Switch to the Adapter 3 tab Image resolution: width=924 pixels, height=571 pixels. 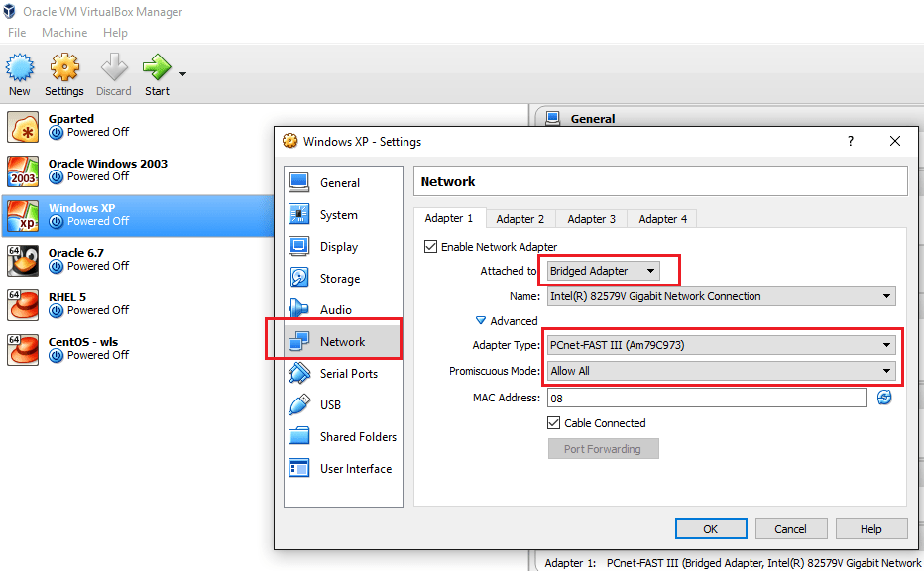click(x=592, y=219)
